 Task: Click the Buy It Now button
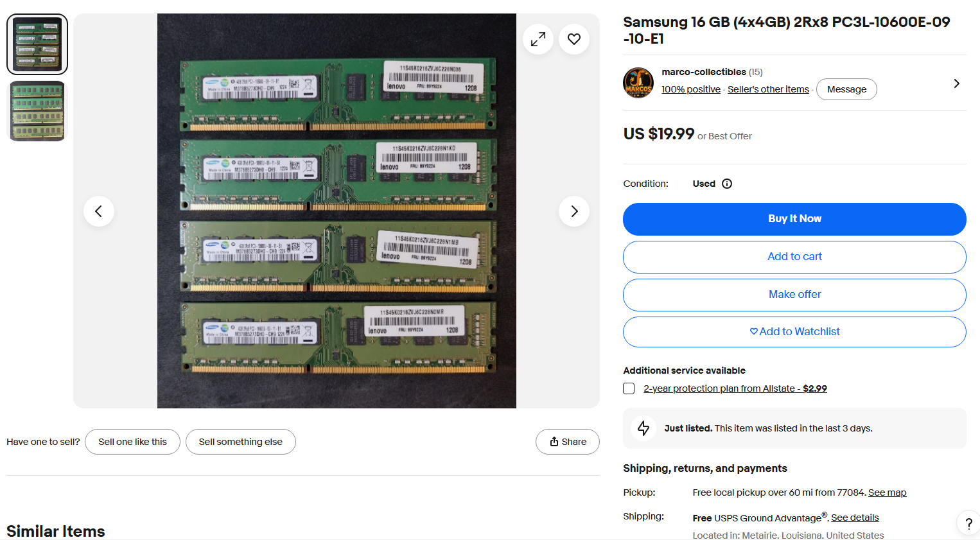point(794,219)
